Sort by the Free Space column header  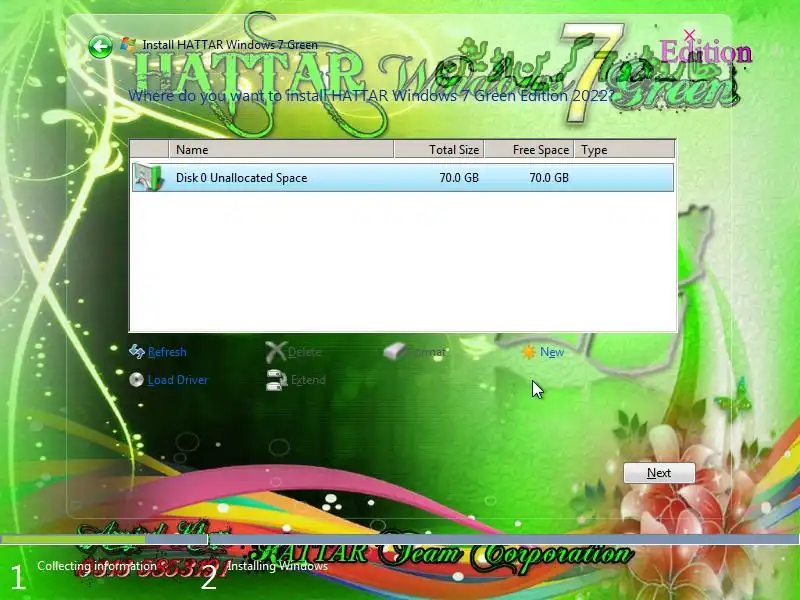530,149
